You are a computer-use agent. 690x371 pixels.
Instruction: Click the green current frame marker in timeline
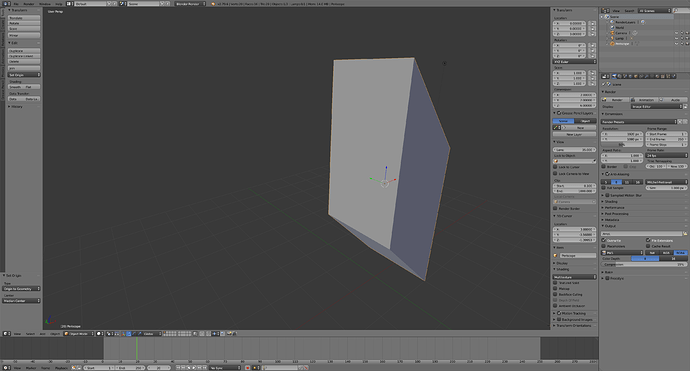point(137,349)
